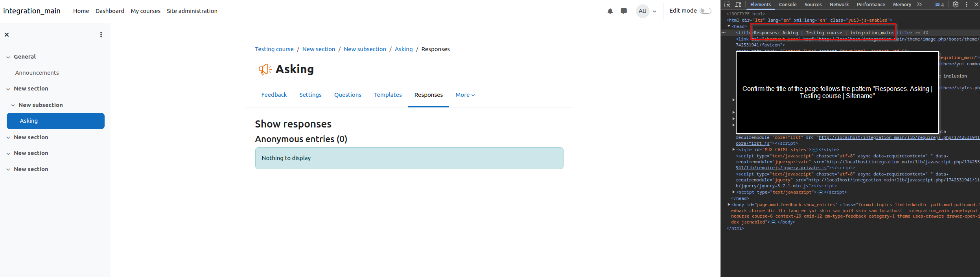Collapse the General section chevron
This screenshot has width=980, height=277.
tap(8, 57)
